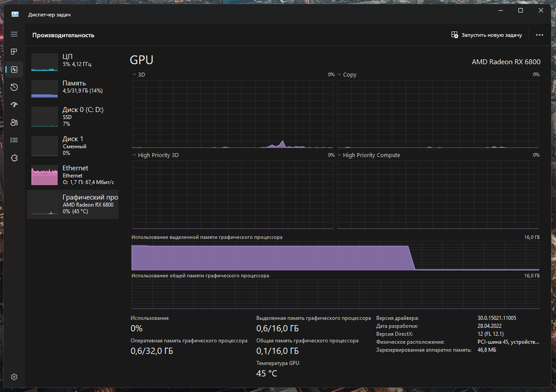Open the App history sidebar icon
The width and height of the screenshot is (556, 392).
[14, 87]
